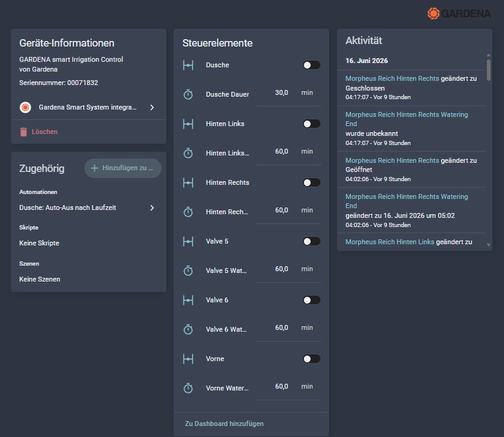The height and width of the screenshot is (437, 504).
Task: Click the valve icon next to Dusche
Action: click(188, 65)
